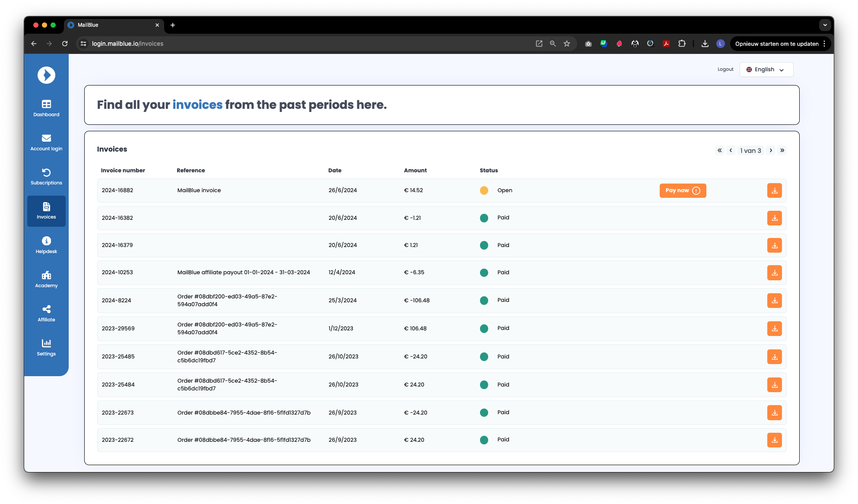Download invoice 2023-22673

pos(774,412)
